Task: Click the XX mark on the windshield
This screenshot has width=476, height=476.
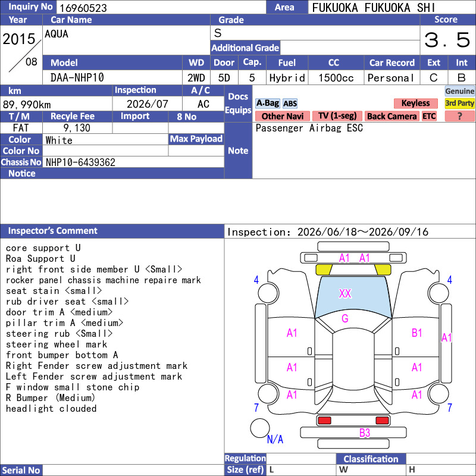Action: point(345,293)
